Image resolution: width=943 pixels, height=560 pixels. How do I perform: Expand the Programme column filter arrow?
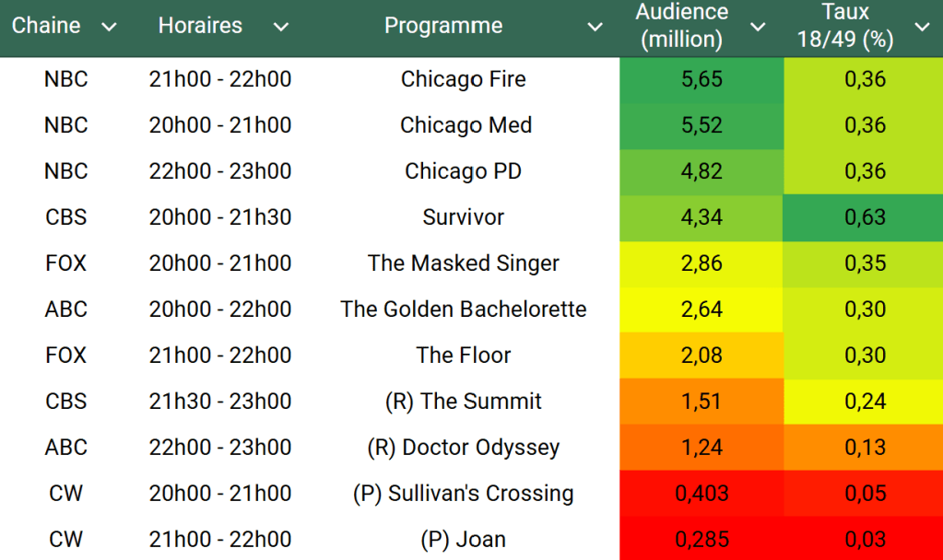(x=595, y=27)
